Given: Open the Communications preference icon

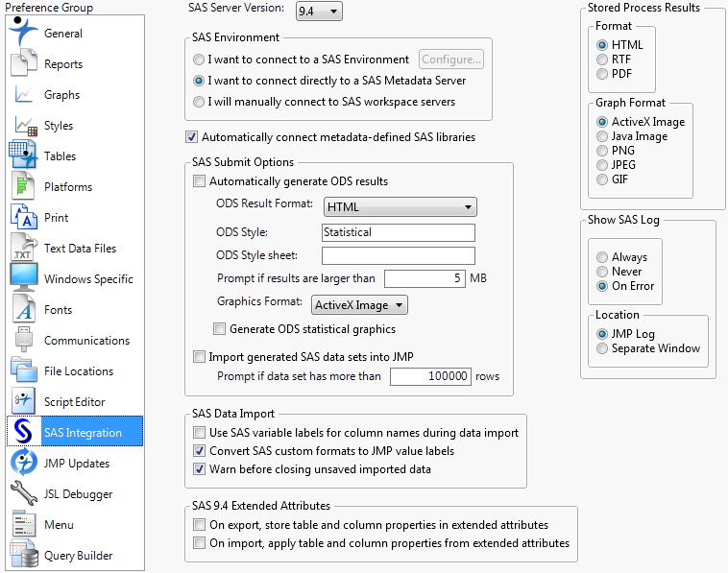Looking at the screenshot, I should tap(23, 339).
